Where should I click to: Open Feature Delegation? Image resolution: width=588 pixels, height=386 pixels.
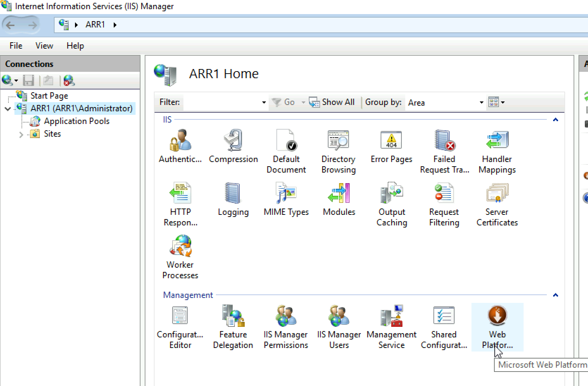point(233,327)
